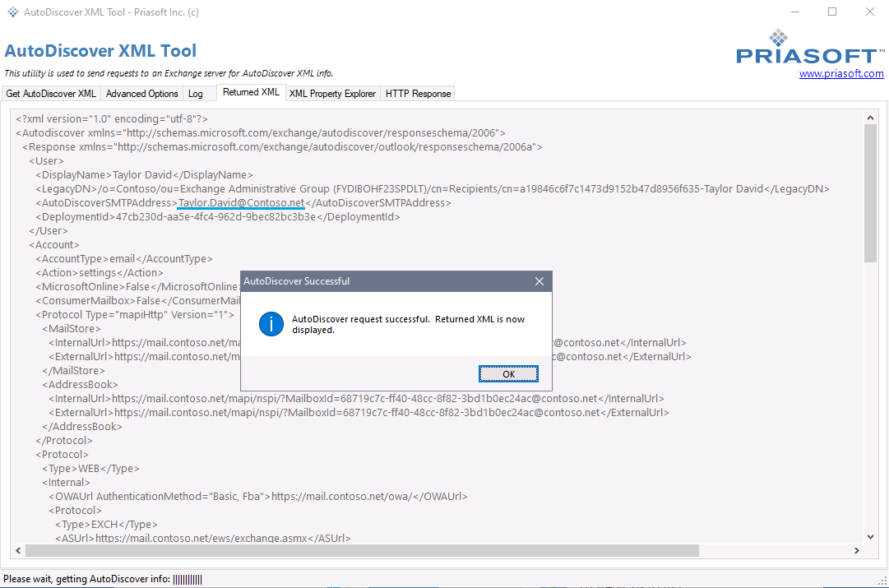
Task: Click the horizontal scrollbar right arrow
Action: click(x=857, y=550)
